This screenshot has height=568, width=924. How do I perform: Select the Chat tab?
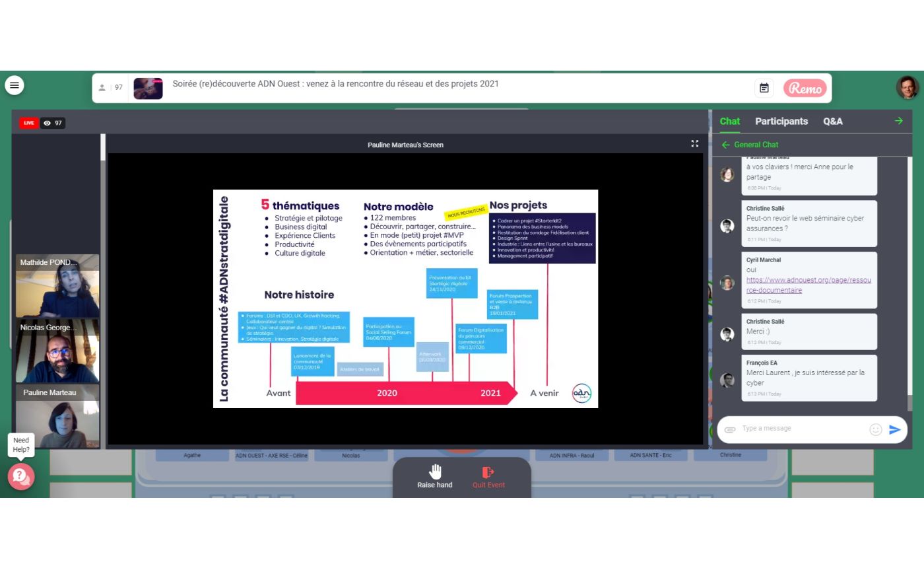[729, 121]
